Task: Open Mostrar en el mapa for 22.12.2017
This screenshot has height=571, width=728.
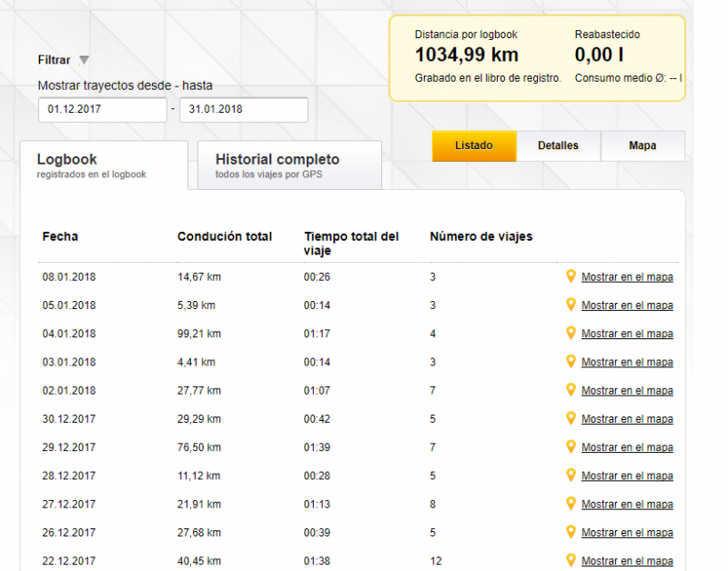Action: click(627, 561)
